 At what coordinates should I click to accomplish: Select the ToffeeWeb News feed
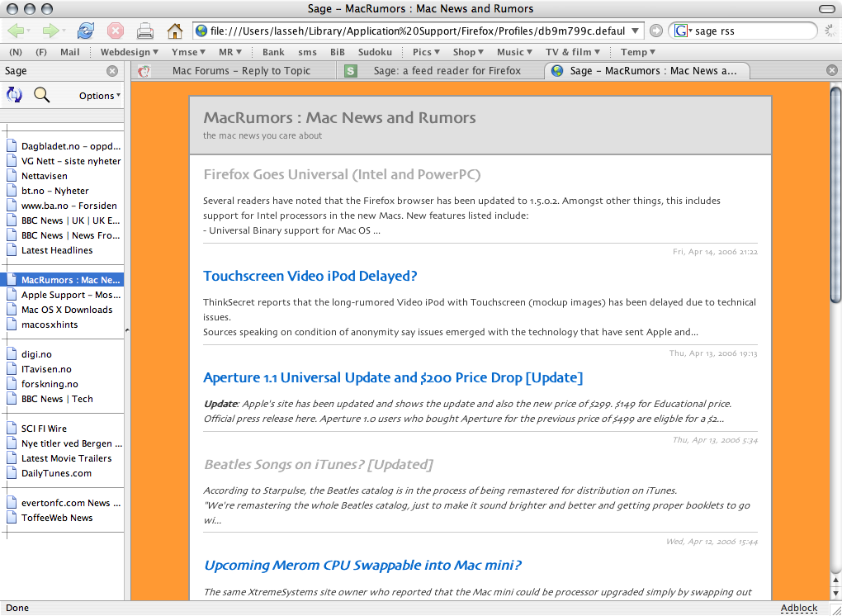click(x=62, y=519)
